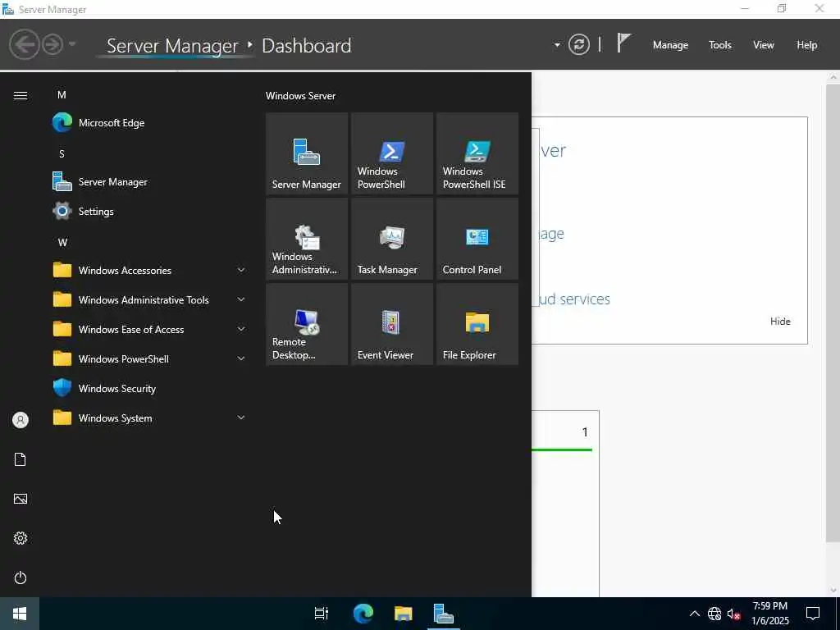Open the Tools menu
The image size is (840, 630).
[719, 45]
